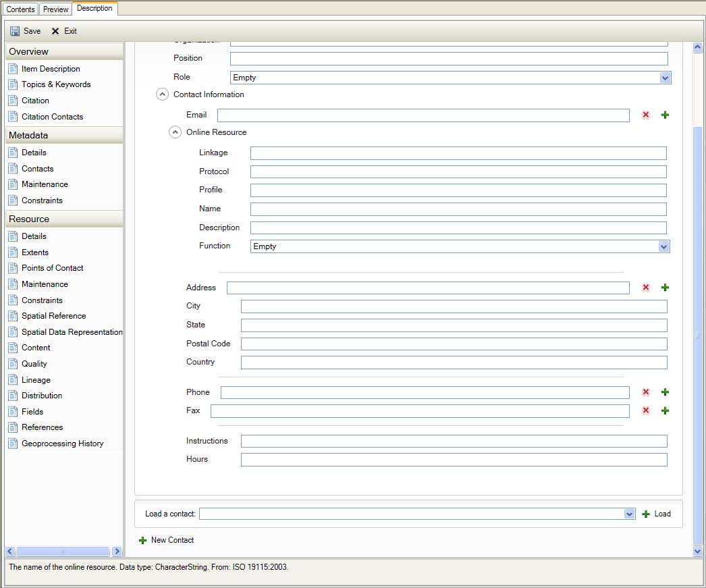Viewport: 706px width, 588px height.
Task: Click the Exit X icon
Action: [x=55, y=31]
